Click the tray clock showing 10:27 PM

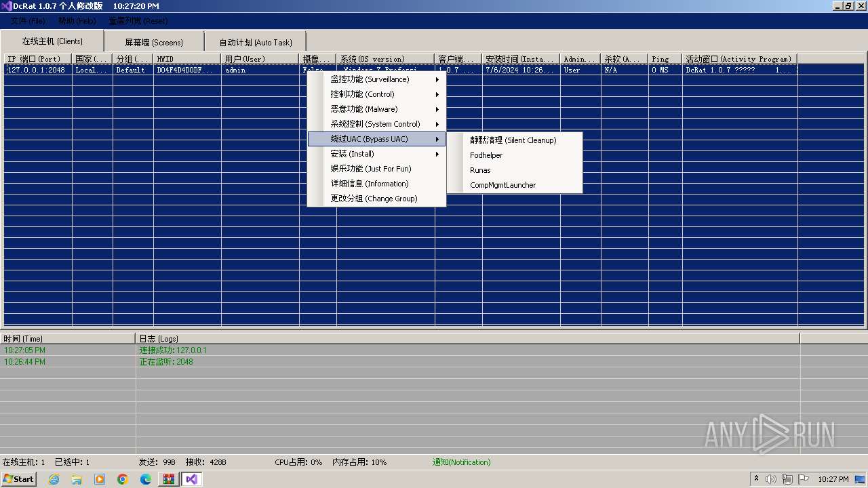833,479
